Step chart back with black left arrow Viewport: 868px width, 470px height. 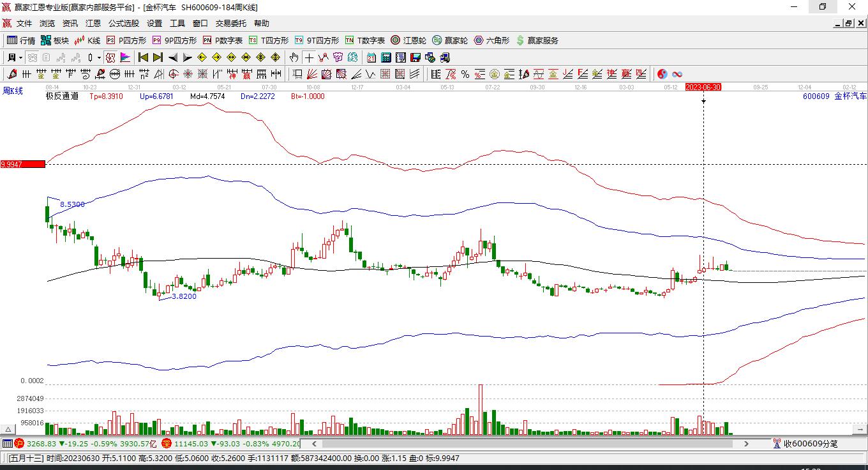click(x=173, y=57)
